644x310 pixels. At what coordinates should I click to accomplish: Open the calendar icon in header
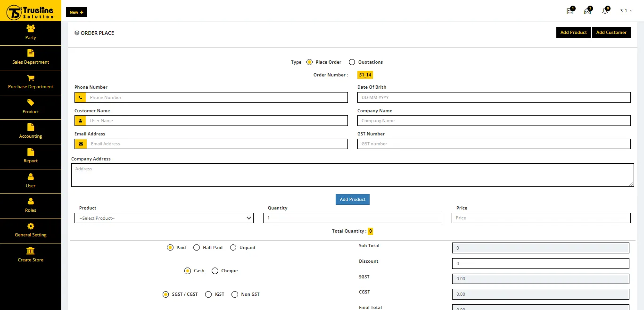point(570,11)
